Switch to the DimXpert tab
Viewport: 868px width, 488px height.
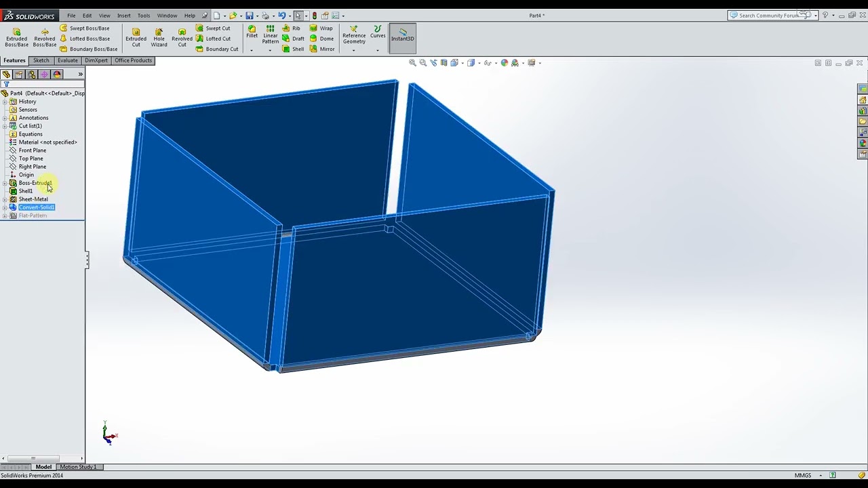tap(96, 60)
